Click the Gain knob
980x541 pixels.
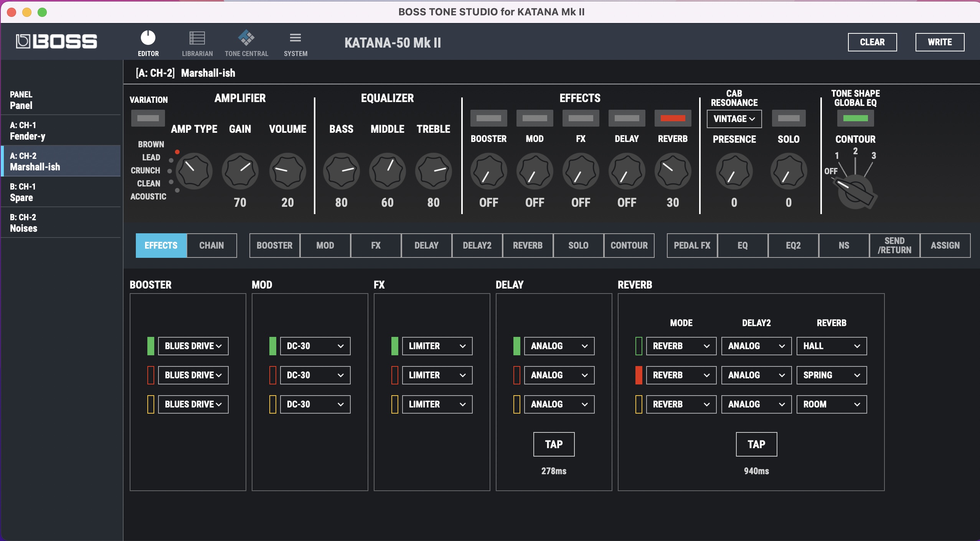tap(240, 171)
